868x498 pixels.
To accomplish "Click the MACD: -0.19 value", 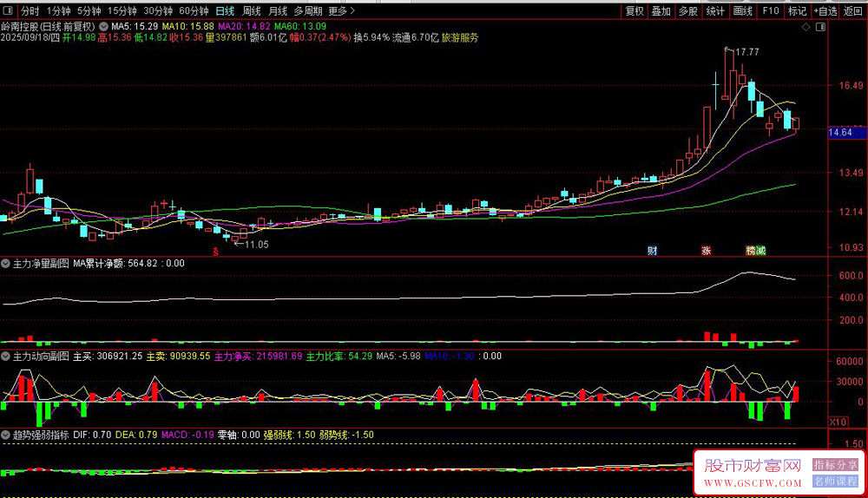I will 187,435.
